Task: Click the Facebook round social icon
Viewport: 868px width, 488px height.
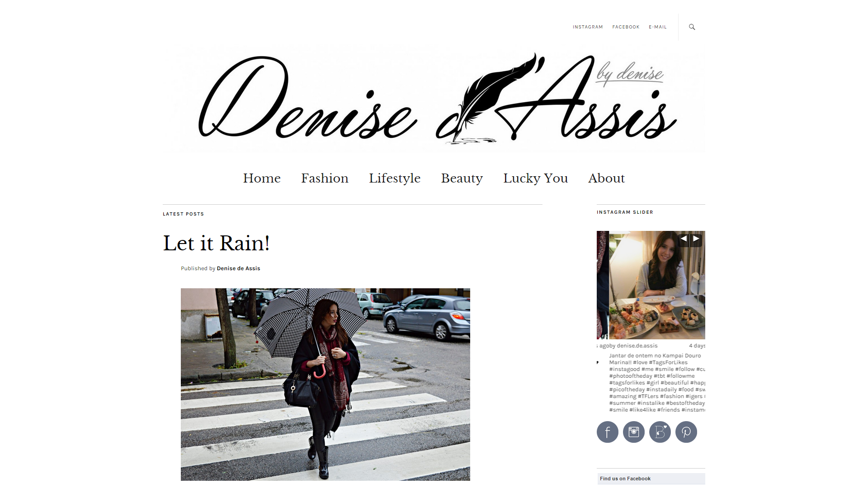Action: click(608, 432)
